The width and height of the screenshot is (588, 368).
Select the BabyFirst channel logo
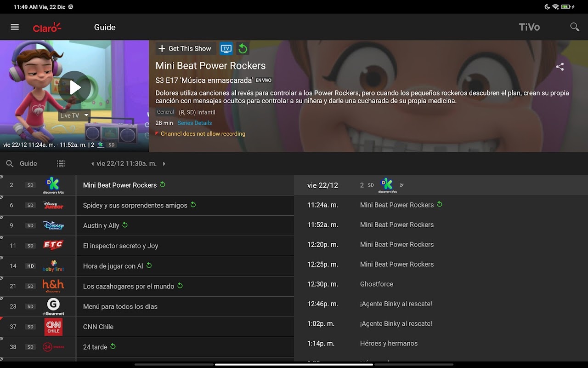53,266
